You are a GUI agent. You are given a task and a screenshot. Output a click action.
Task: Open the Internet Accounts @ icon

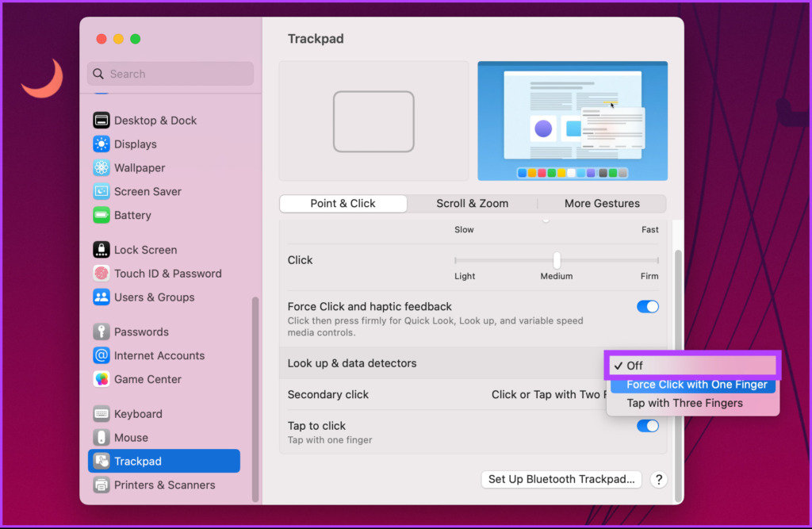(101, 355)
